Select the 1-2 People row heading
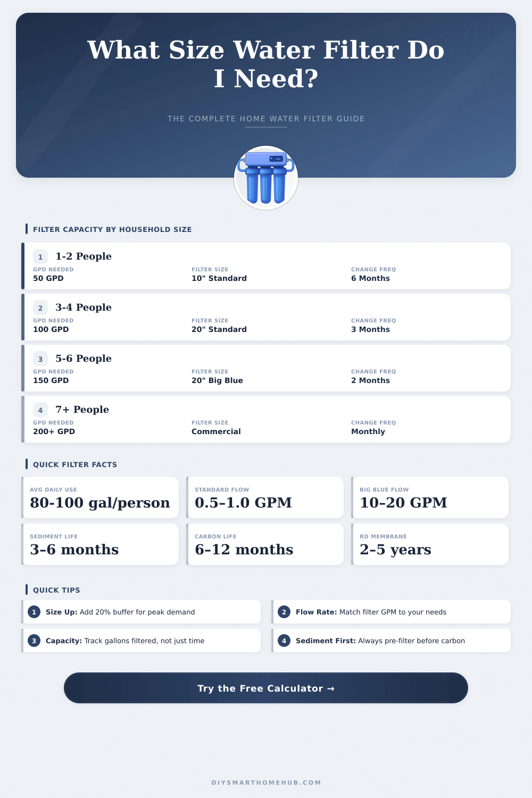 (84, 256)
